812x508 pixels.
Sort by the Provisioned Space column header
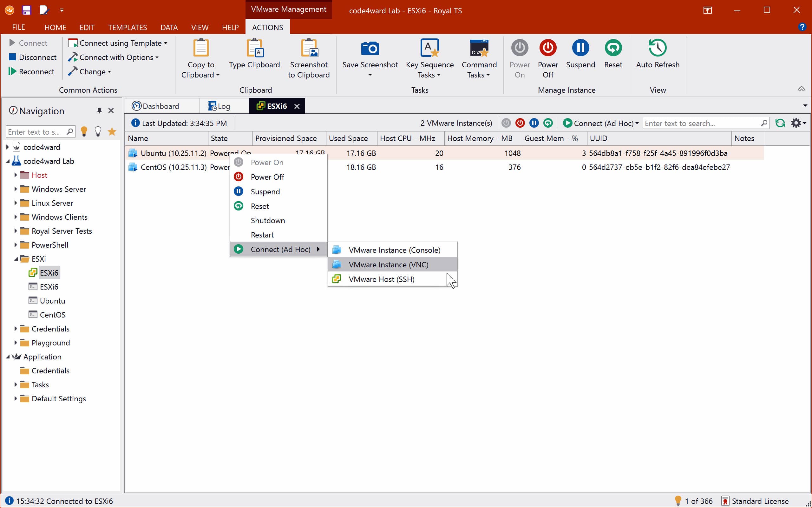[x=289, y=138]
